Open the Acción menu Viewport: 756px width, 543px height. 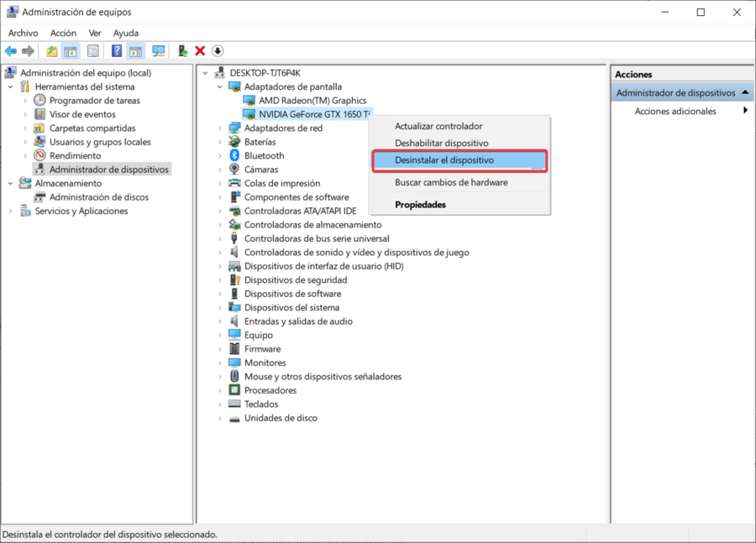pos(63,33)
